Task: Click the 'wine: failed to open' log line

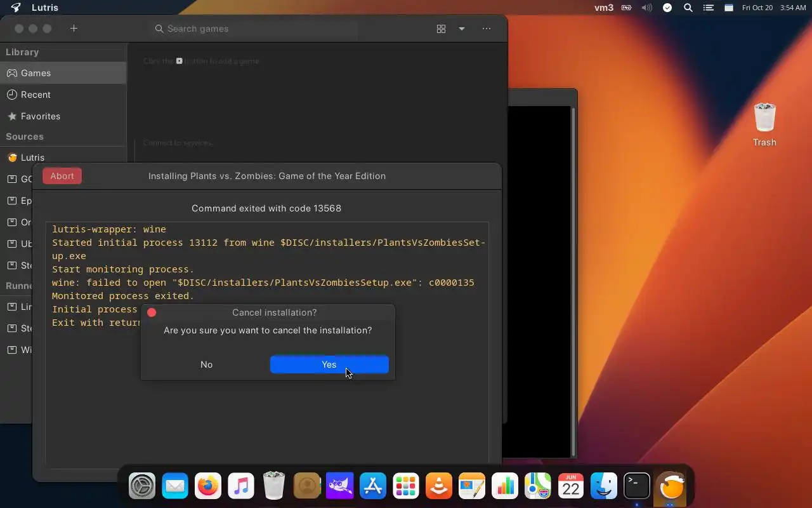Action: [263, 283]
